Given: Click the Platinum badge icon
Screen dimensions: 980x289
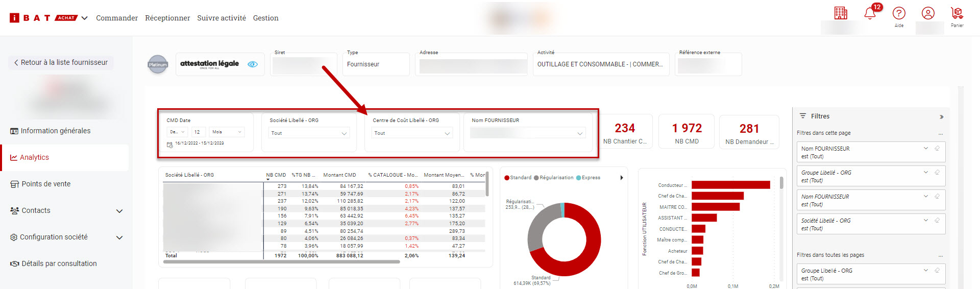Looking at the screenshot, I should click(158, 64).
